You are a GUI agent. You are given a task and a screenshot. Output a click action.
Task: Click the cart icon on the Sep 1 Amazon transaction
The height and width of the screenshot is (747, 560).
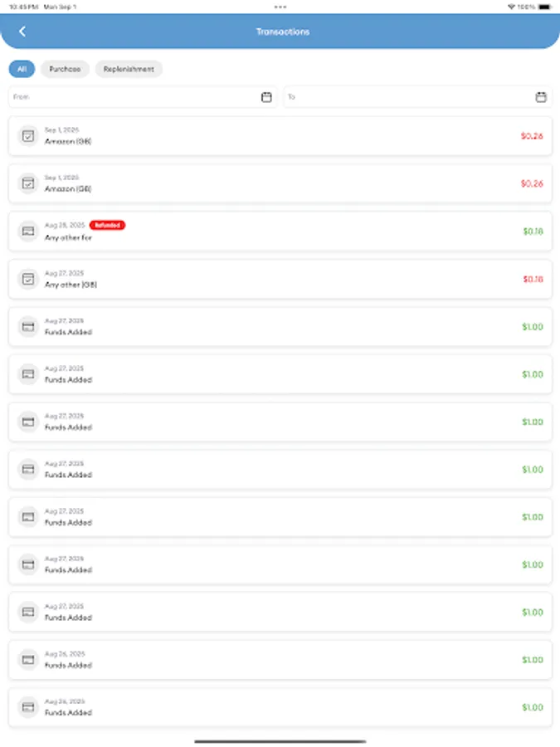(x=27, y=135)
